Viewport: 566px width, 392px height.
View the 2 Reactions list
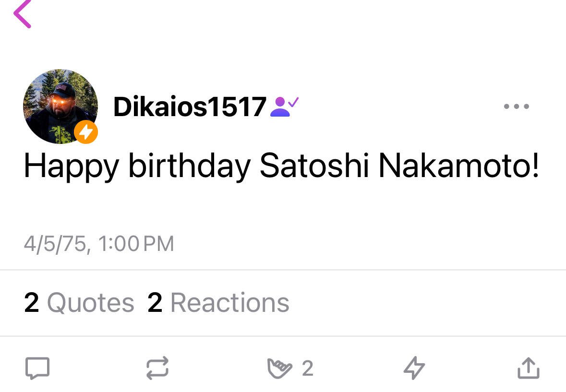point(218,303)
